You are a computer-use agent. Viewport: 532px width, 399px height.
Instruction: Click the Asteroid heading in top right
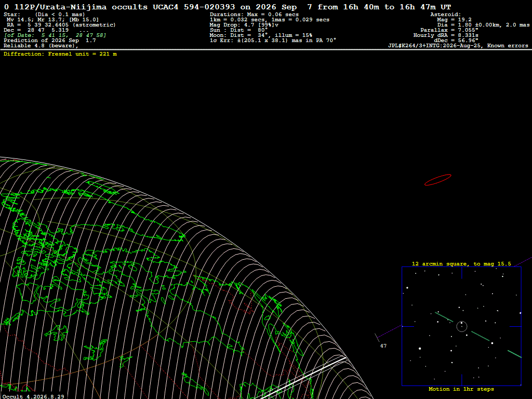(445, 15)
